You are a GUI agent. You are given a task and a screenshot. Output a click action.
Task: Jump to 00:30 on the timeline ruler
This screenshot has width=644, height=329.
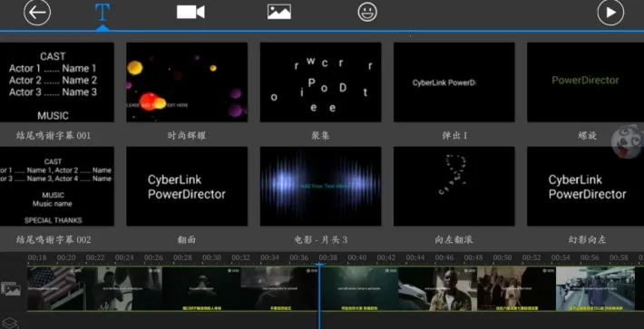pos(212,257)
